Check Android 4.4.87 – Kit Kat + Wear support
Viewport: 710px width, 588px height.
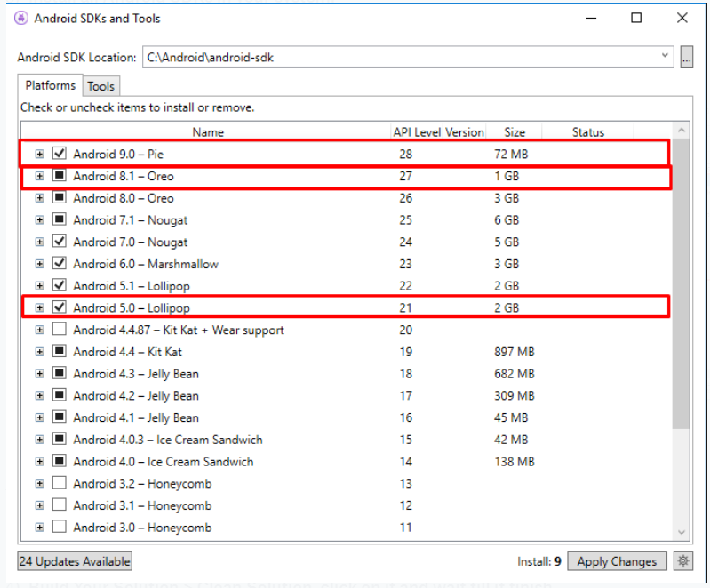point(60,329)
